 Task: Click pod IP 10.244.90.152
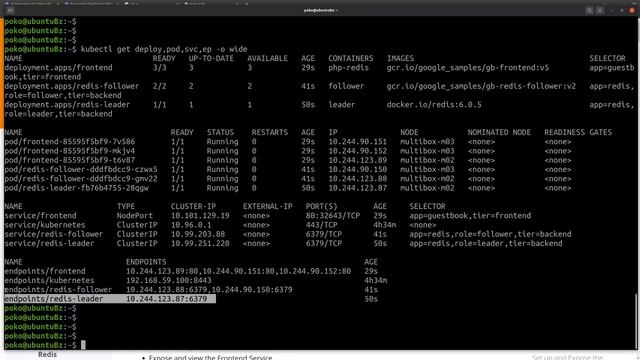click(x=358, y=151)
